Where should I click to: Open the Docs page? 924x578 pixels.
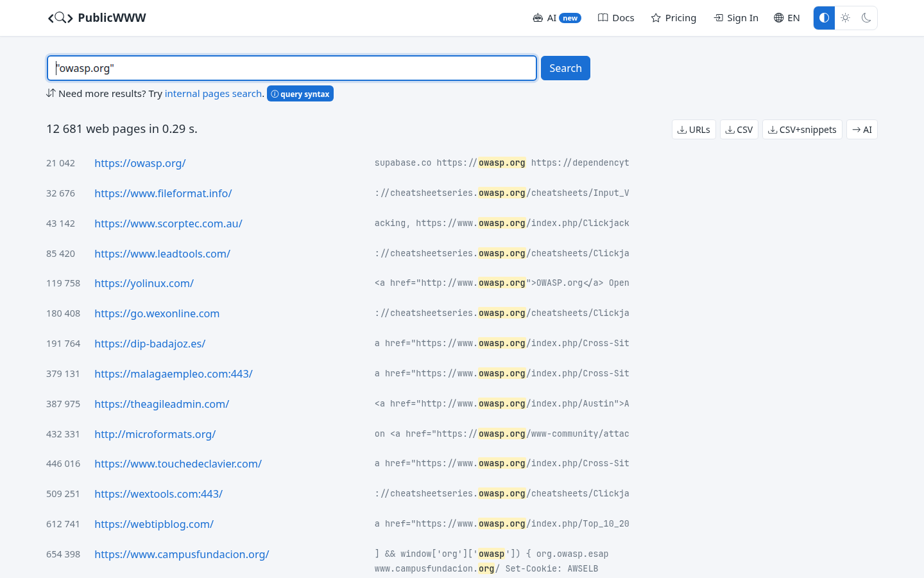[x=616, y=18]
